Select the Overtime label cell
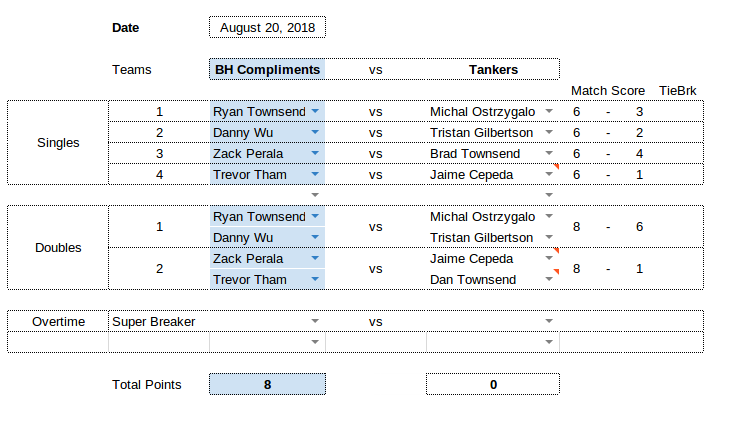 click(x=58, y=321)
